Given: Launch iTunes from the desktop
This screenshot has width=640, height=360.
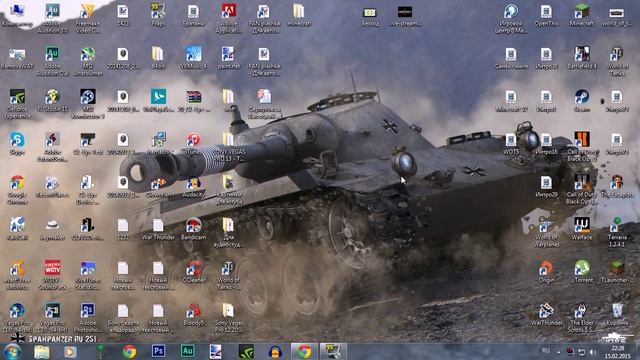Looking at the screenshot, I should pos(193,144).
